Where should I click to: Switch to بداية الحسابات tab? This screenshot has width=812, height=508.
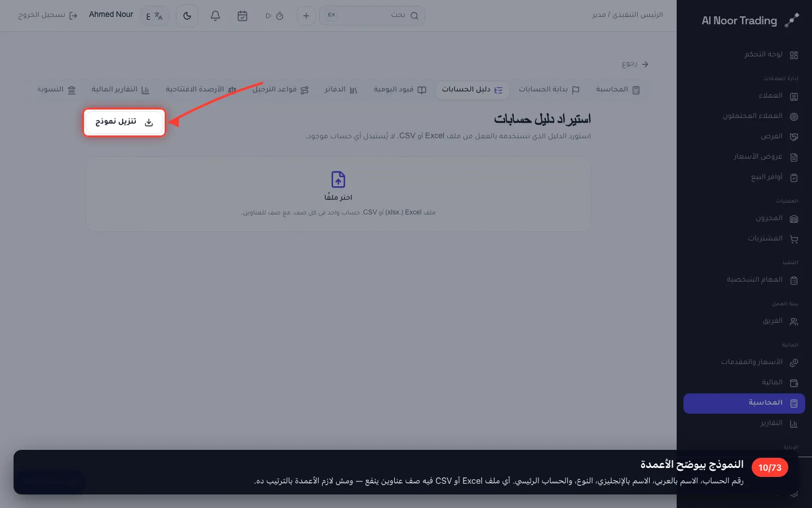click(x=549, y=90)
